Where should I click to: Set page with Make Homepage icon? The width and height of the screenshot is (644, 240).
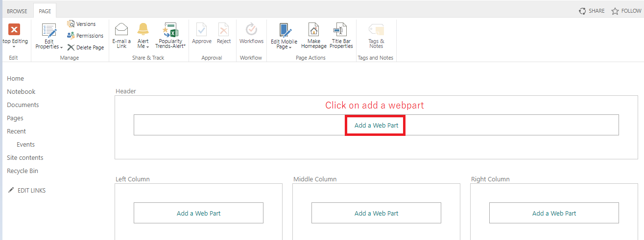click(x=313, y=29)
